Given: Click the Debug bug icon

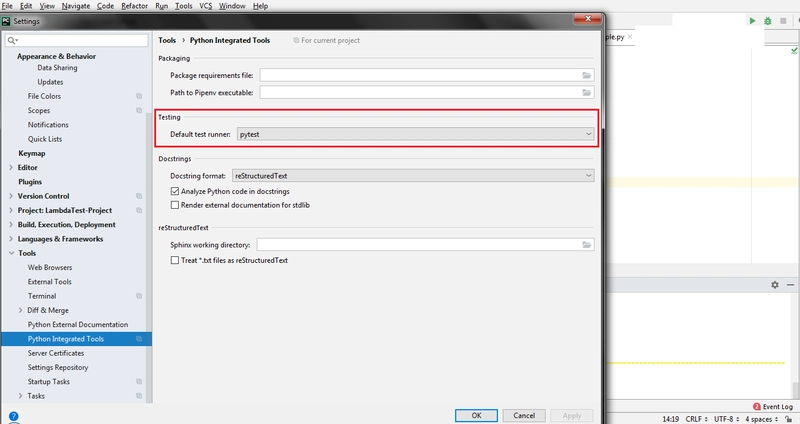Looking at the screenshot, I should (x=767, y=20).
